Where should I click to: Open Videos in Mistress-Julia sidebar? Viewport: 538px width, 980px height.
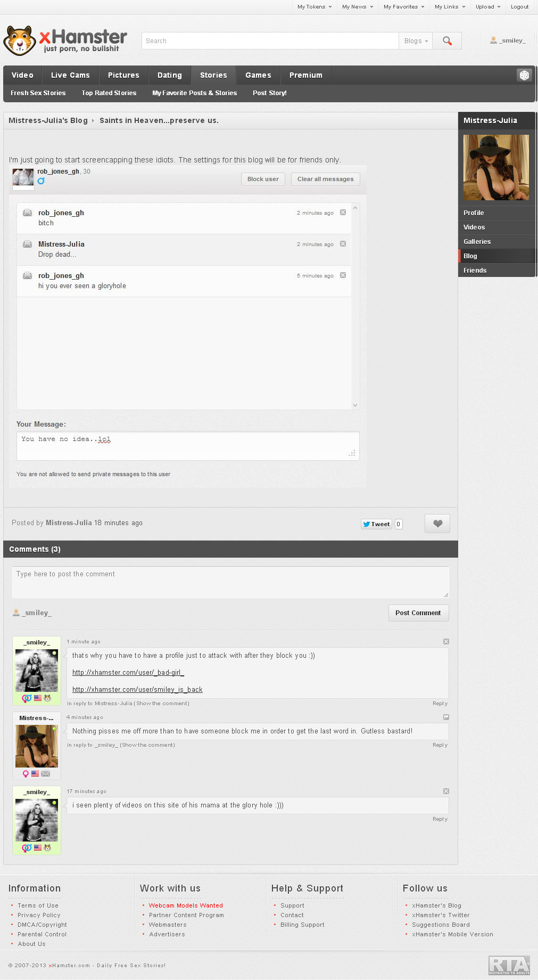(496, 227)
